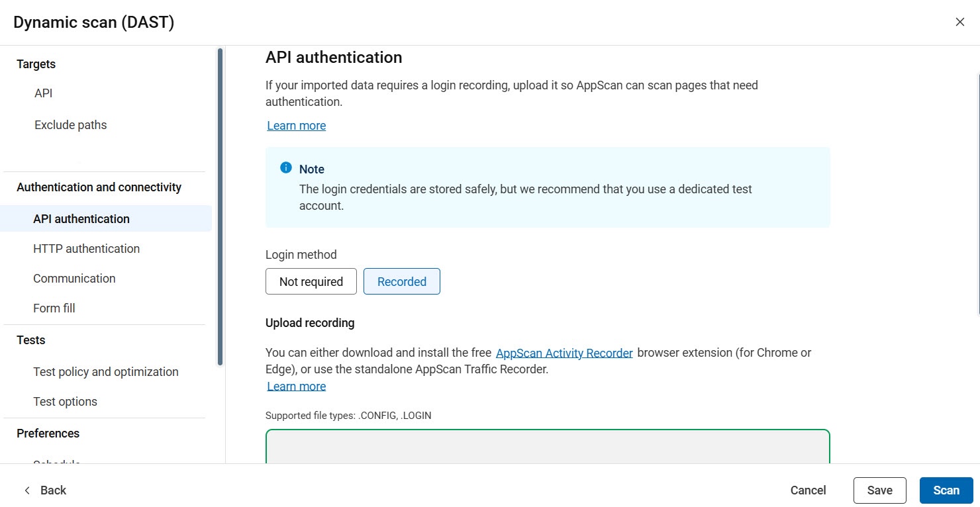Open the Form fill section
Image resolution: width=980 pixels, height=507 pixels.
[54, 308]
